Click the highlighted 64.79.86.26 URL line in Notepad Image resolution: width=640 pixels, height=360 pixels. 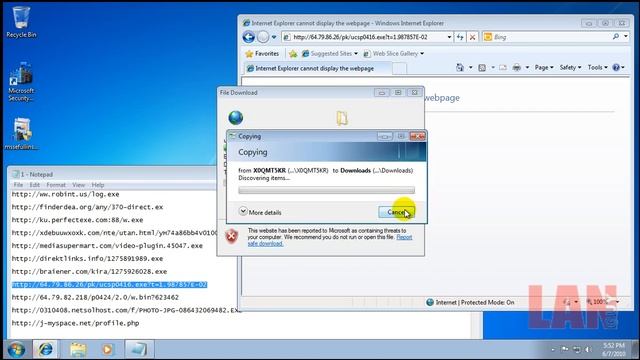(x=109, y=284)
